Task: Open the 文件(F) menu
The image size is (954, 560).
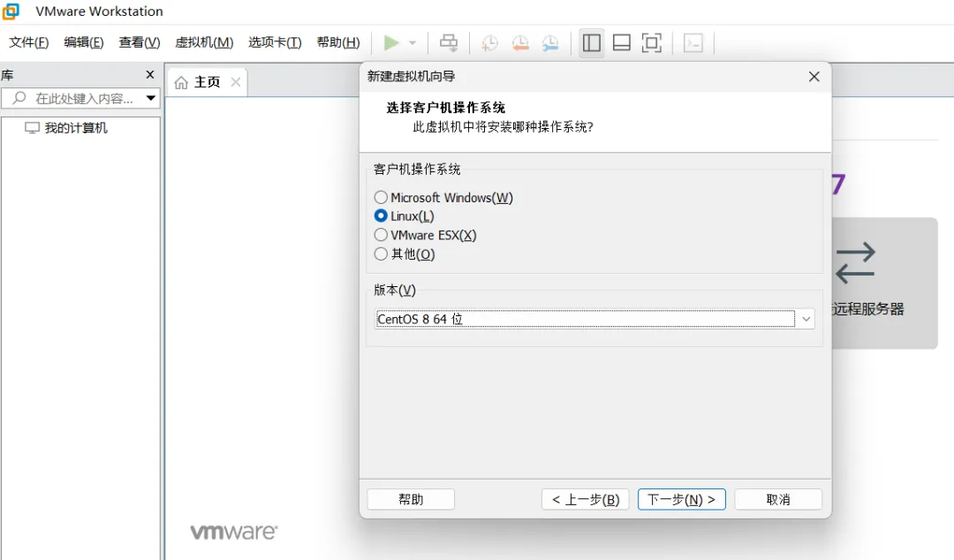Action: [x=28, y=42]
